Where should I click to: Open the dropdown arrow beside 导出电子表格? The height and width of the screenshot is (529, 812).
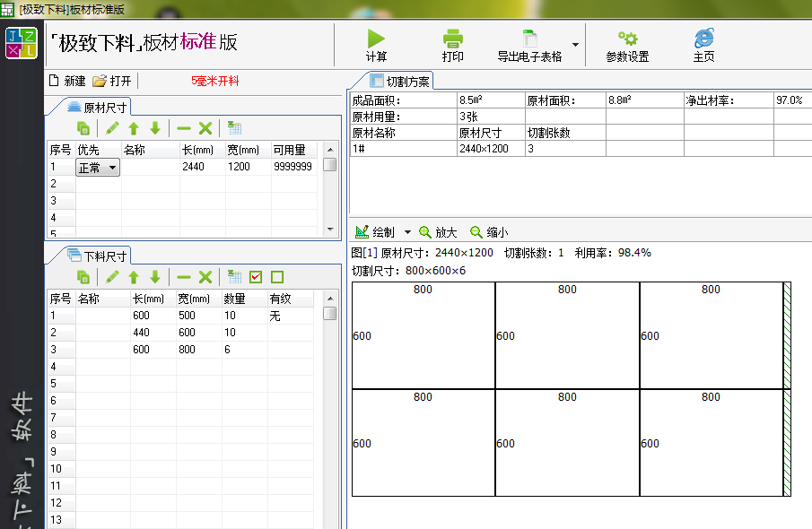[575, 45]
